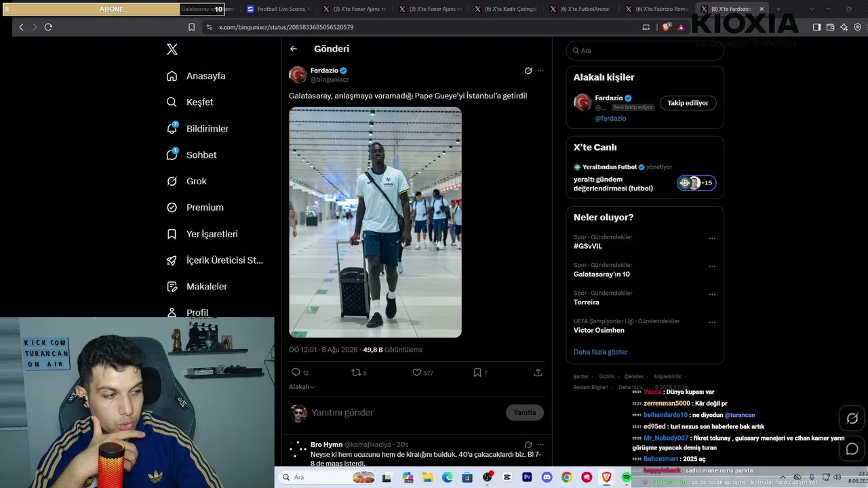The image size is (868, 488).
Task: Click the browser forward arrow
Action: [x=35, y=27]
